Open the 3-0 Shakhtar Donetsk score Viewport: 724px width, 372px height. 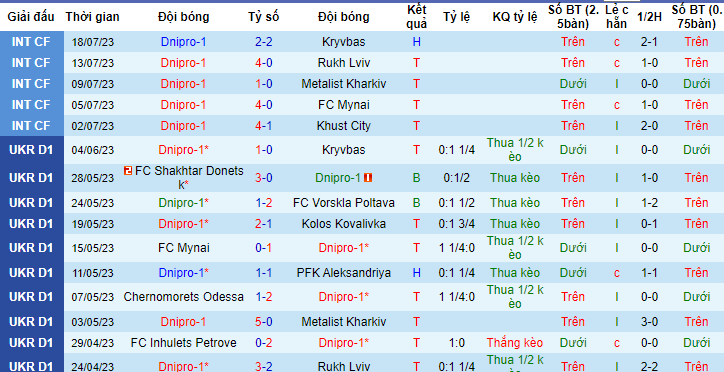[x=264, y=178]
